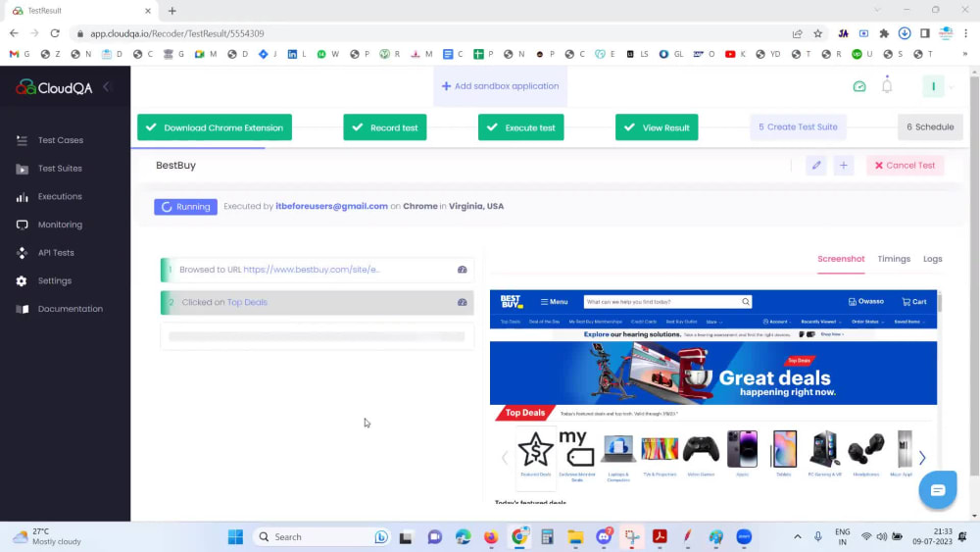The width and height of the screenshot is (980, 552).
Task: Open the volume control in tray
Action: (x=881, y=537)
